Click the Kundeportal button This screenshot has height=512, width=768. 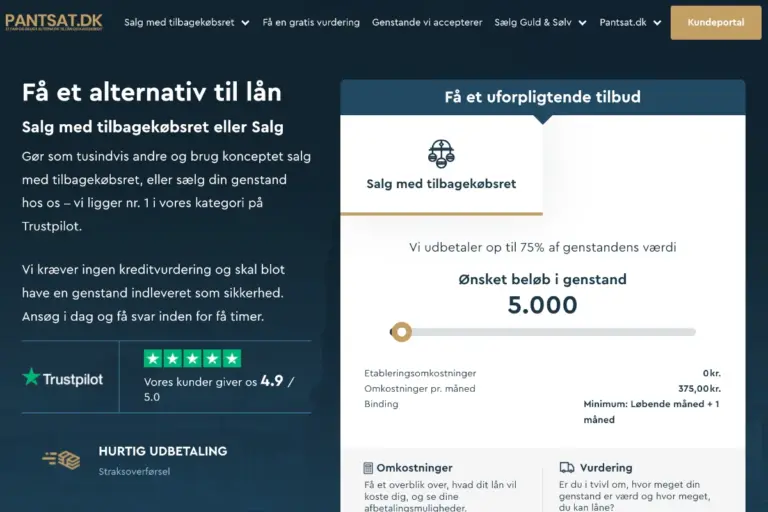click(716, 23)
